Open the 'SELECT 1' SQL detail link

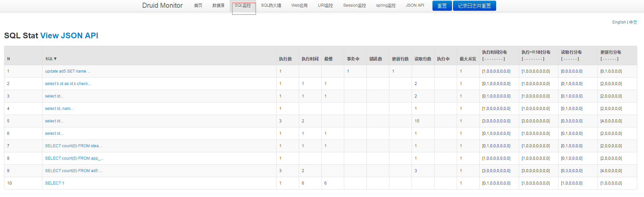[55, 183]
